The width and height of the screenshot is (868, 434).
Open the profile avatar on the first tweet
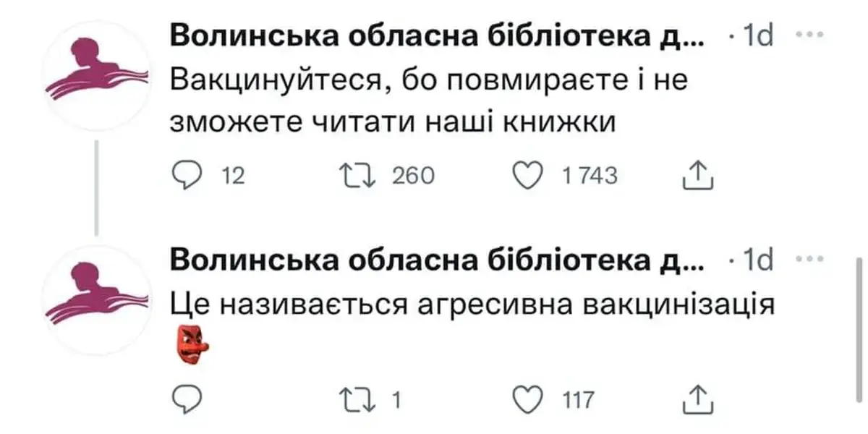[x=95, y=76]
